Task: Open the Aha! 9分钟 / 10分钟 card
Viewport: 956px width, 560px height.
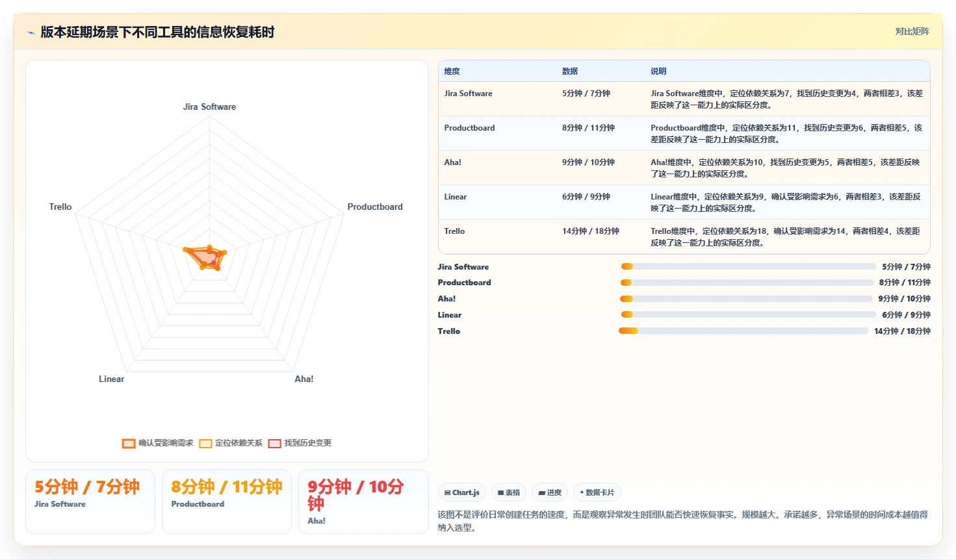Action: click(363, 502)
